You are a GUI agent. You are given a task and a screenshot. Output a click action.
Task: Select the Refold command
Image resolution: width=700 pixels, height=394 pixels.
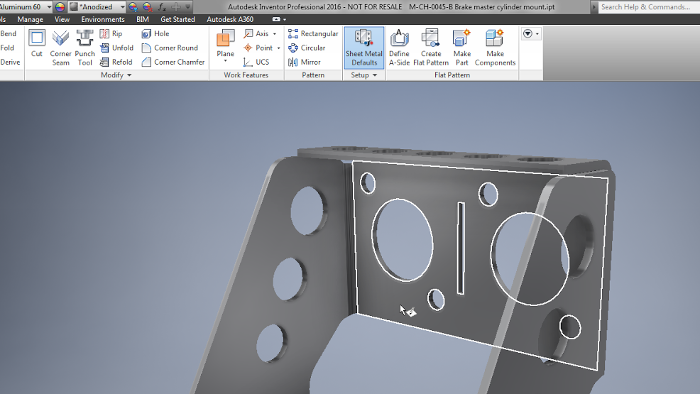(x=116, y=62)
